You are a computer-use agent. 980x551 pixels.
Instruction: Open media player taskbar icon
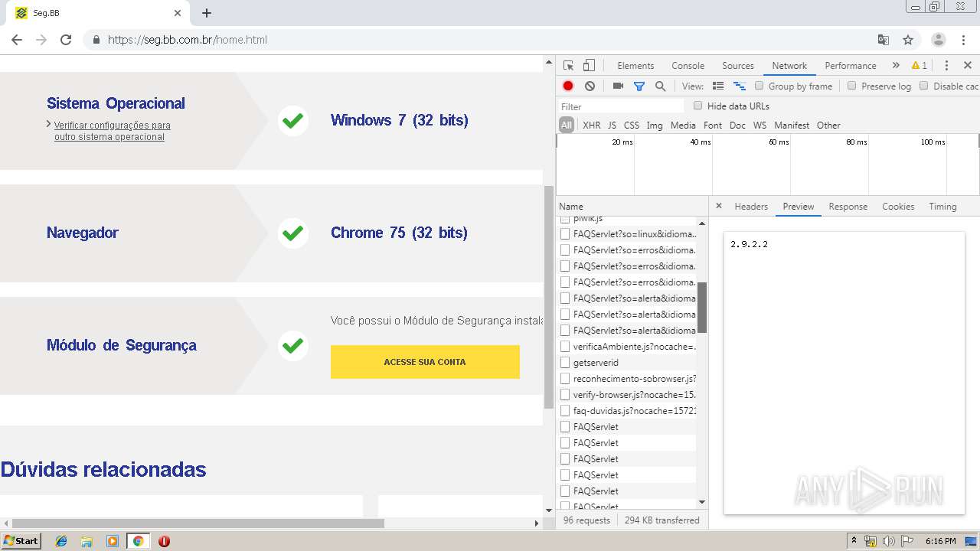[113, 541]
